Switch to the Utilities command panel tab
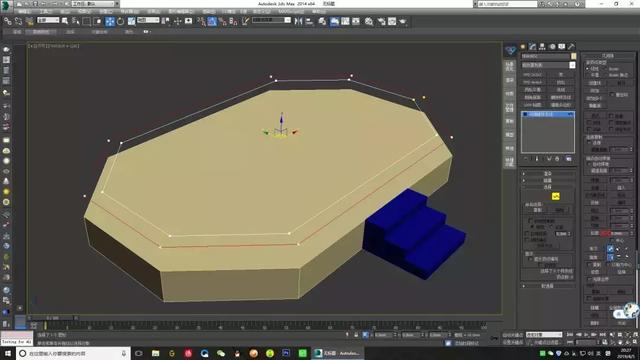640x360 pixels. pos(571,47)
